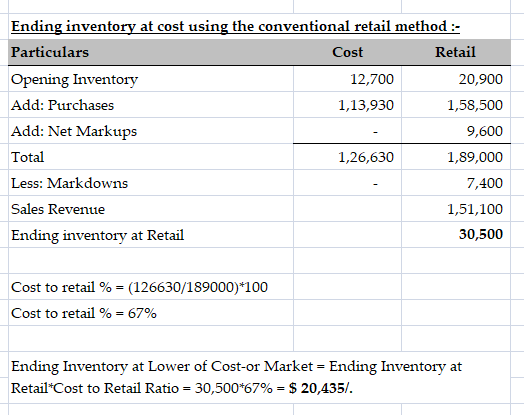524x415 pixels.
Task: Click the Retail column header
Action: 455,52
